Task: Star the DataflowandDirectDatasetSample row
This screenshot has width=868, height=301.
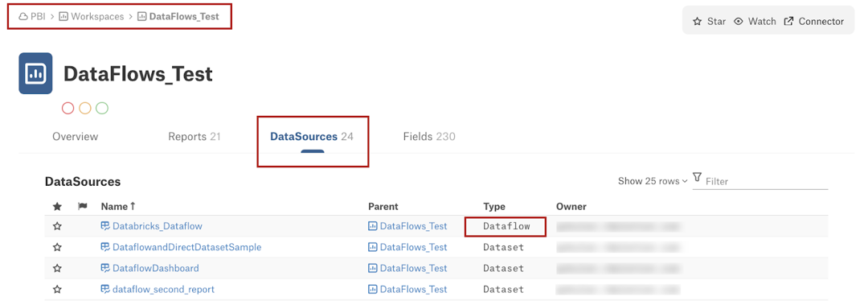Action: click(x=57, y=247)
